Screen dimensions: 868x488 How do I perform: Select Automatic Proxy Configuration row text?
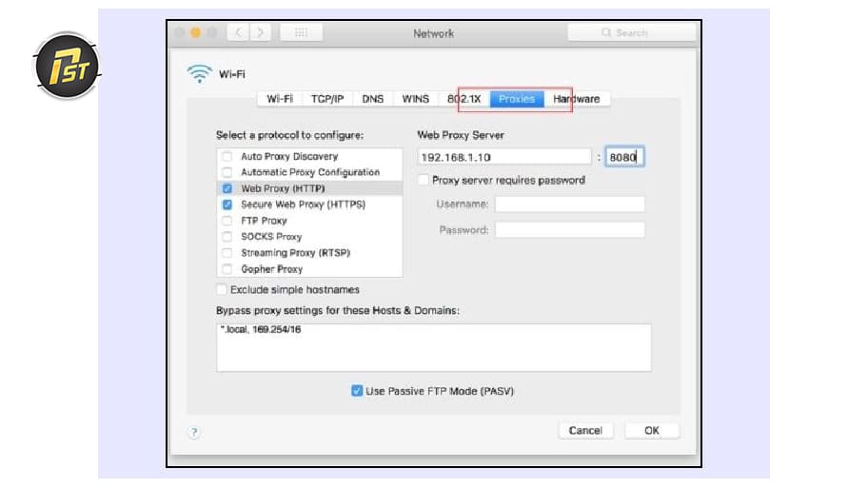click(x=310, y=172)
